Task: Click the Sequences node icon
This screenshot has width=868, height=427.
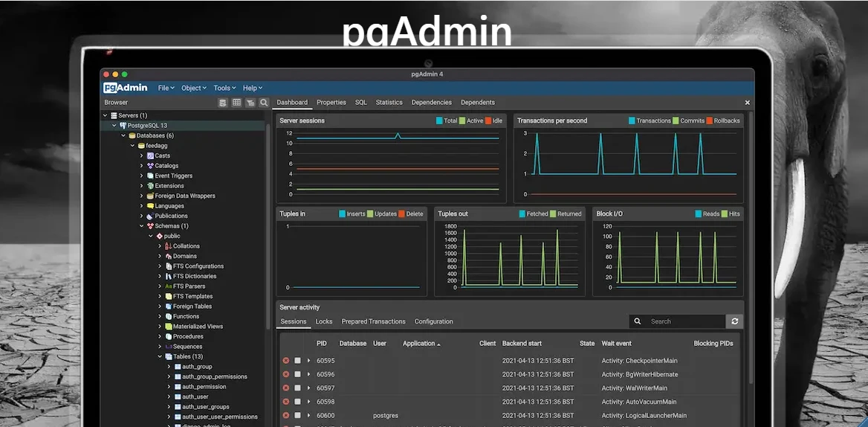Action: (168, 346)
